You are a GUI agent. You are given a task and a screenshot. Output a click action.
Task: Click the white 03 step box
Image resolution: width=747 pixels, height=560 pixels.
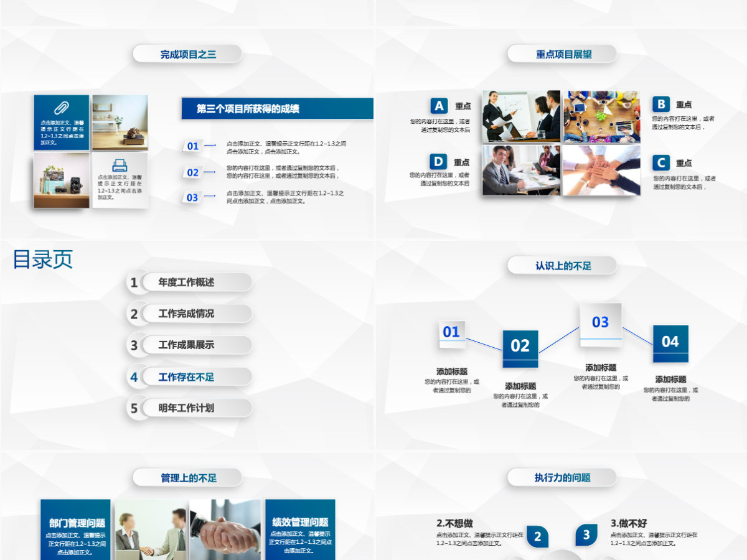click(x=600, y=324)
